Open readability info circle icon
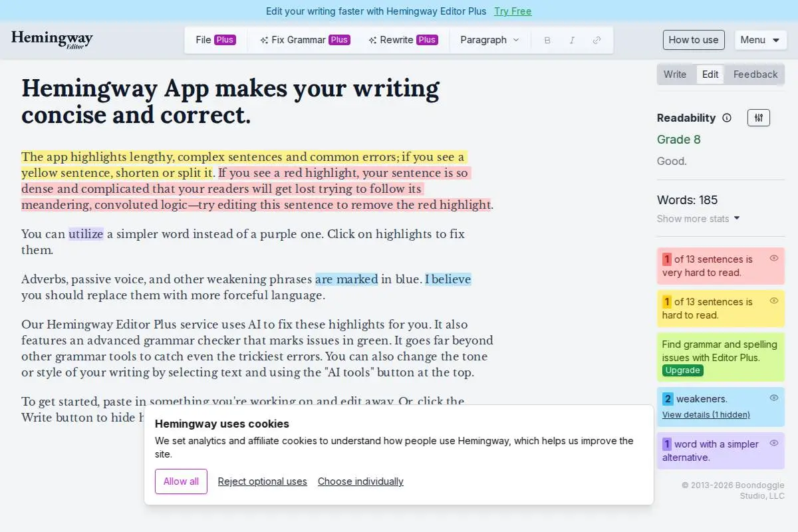The width and height of the screenshot is (798, 532). pyautogui.click(x=727, y=118)
